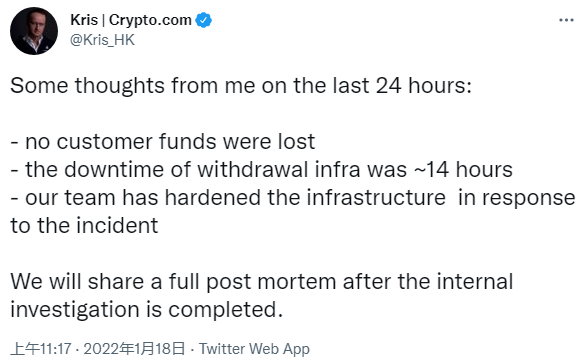Image resolution: width=588 pixels, height=364 pixels.
Task: Click the text 'investigation is completed.'
Action: pyautogui.click(x=147, y=310)
